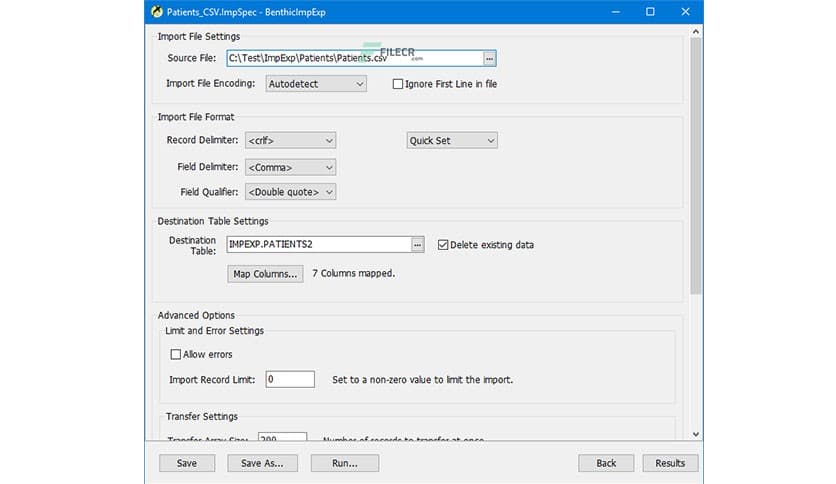Click into the Source File path field
Viewport: 836px width, 484px height.
(355, 58)
